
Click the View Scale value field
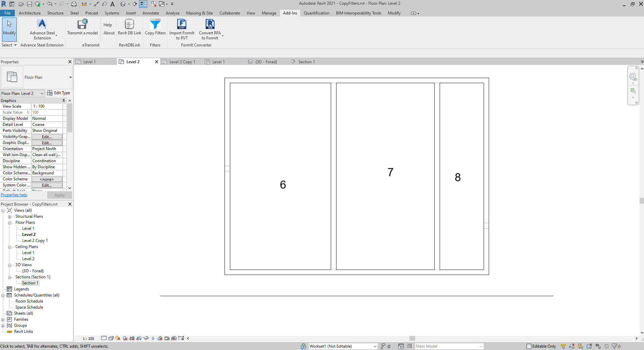pyautogui.click(x=47, y=106)
